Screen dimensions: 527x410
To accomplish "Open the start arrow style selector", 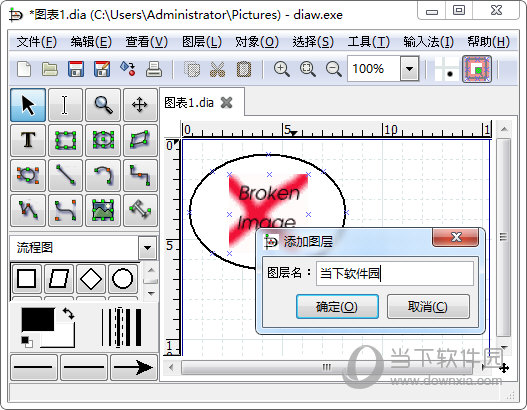I will point(34,367).
